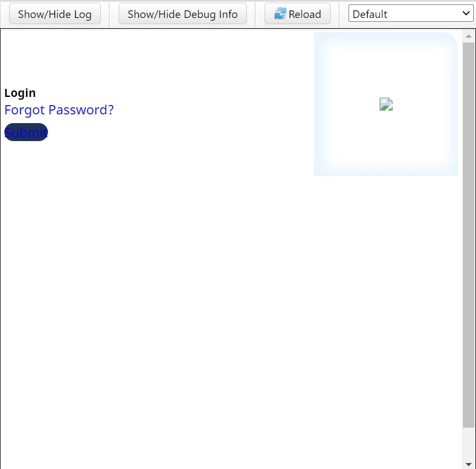Screen dimensions: 476x469
Task: Click the scrollbar down arrow
Action: 468,465
